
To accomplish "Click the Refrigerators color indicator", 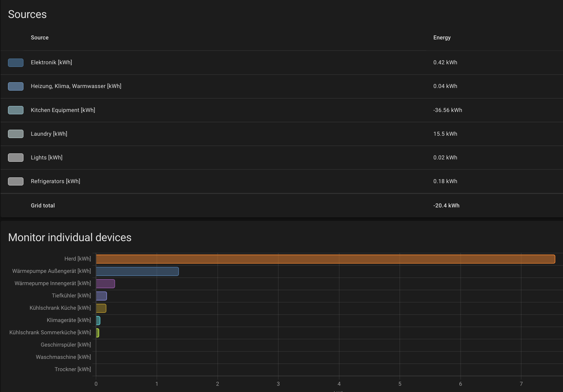I will (x=16, y=181).
